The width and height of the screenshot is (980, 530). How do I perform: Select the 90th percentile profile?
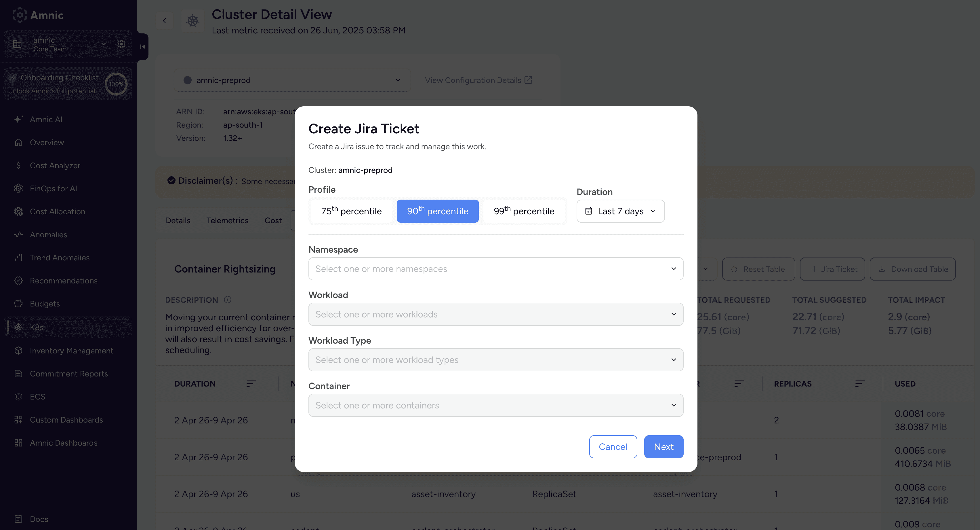point(438,211)
